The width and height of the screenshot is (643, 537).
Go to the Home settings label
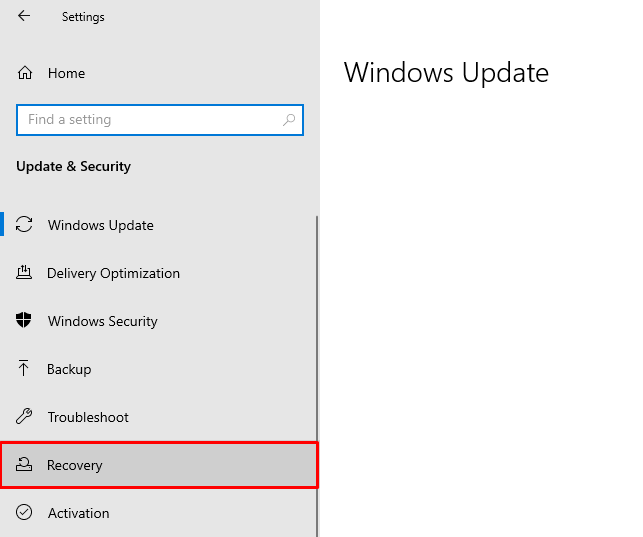pos(66,73)
